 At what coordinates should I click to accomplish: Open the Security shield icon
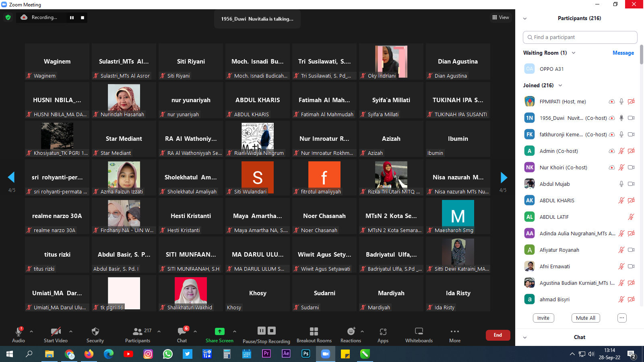tap(95, 332)
